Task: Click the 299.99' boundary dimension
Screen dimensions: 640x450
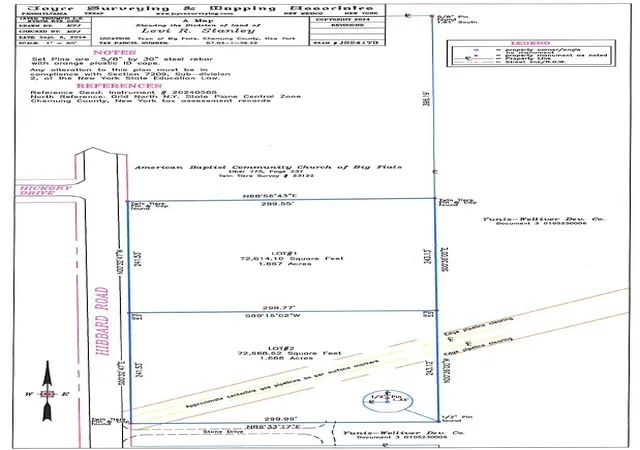Action: point(281,419)
